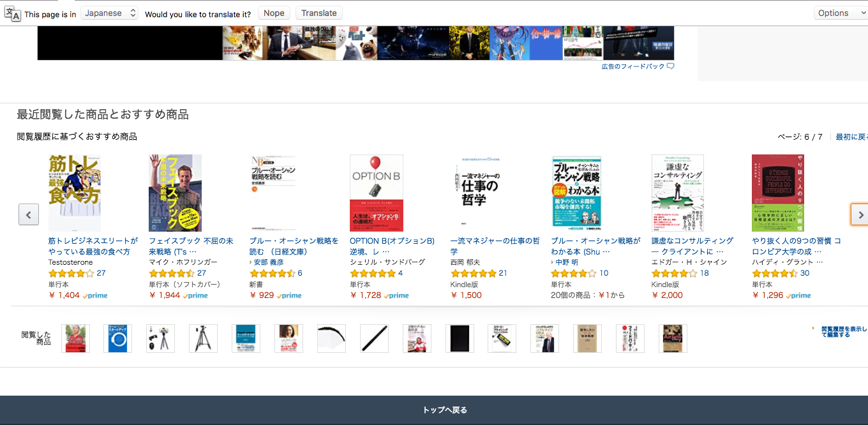Click star rating with 30 reviews
Screen dimensions: 868x425
pos(775,273)
